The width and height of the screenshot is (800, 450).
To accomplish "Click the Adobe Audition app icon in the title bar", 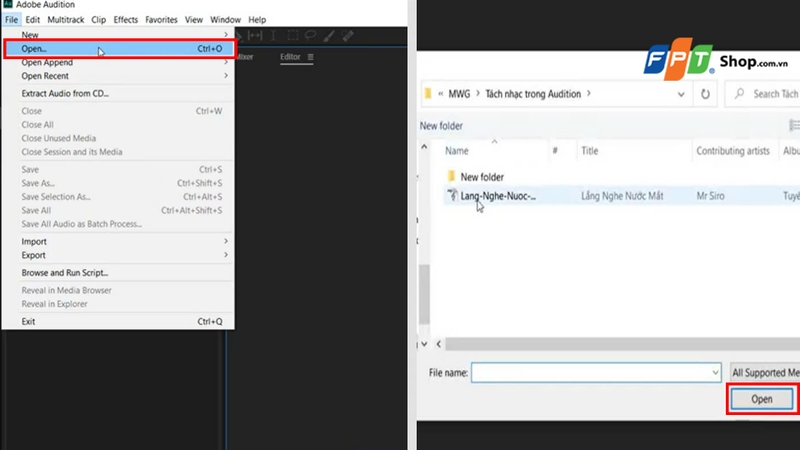I will [x=8, y=4].
